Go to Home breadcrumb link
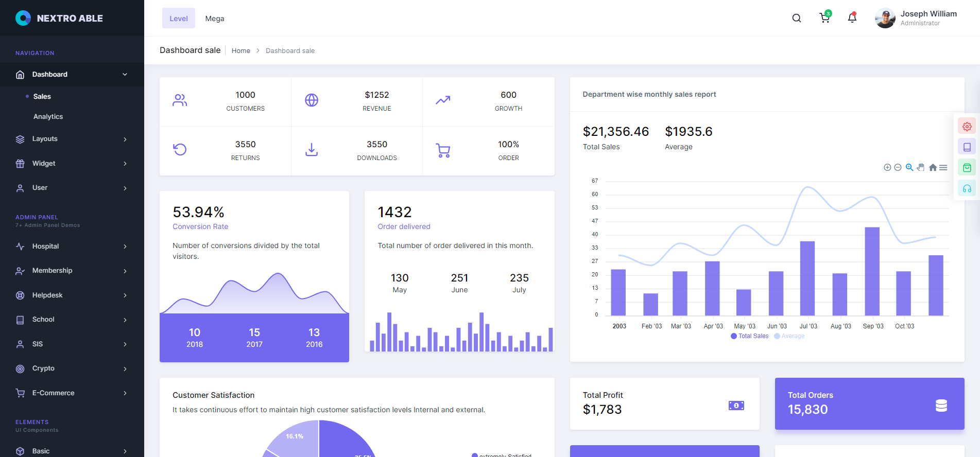 point(241,50)
